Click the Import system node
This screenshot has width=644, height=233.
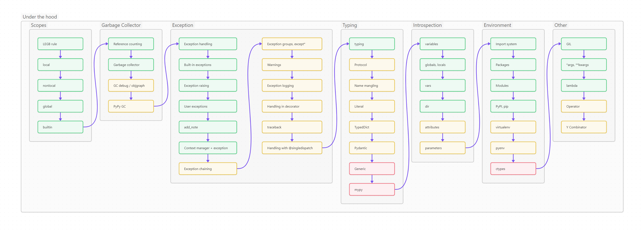click(x=513, y=44)
